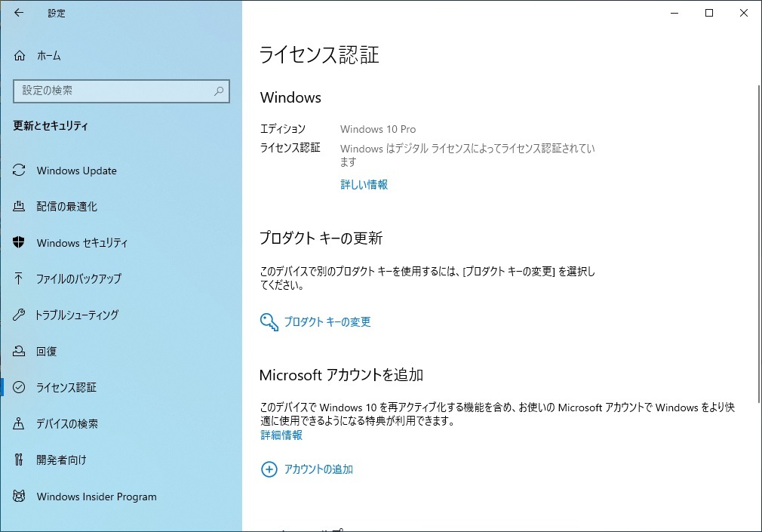Click the key icon beside プロダクト キーの変更

tap(269, 322)
